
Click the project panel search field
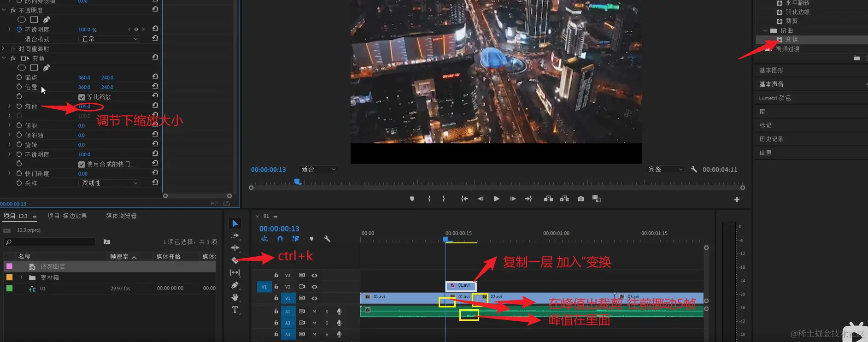[x=49, y=242]
